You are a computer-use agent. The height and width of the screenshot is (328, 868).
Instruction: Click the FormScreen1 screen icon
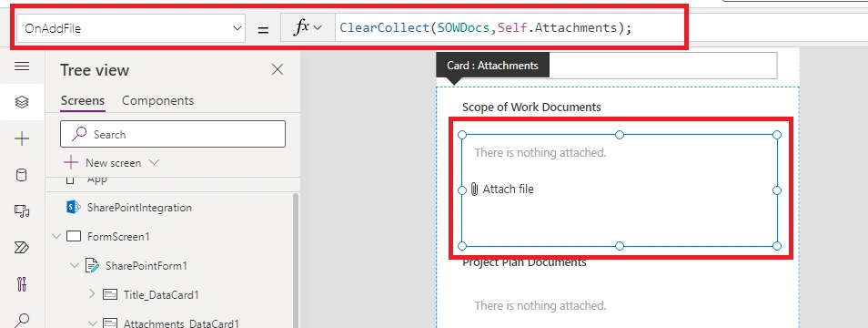74,237
